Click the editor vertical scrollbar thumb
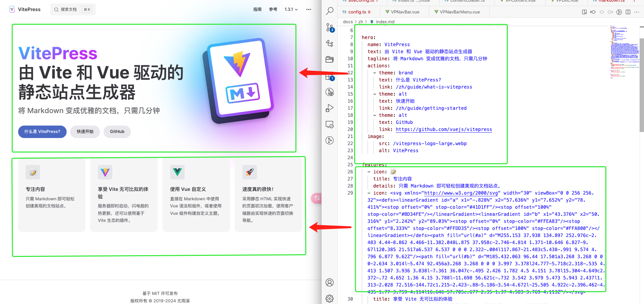644x304 pixels. pyautogui.click(x=641, y=84)
